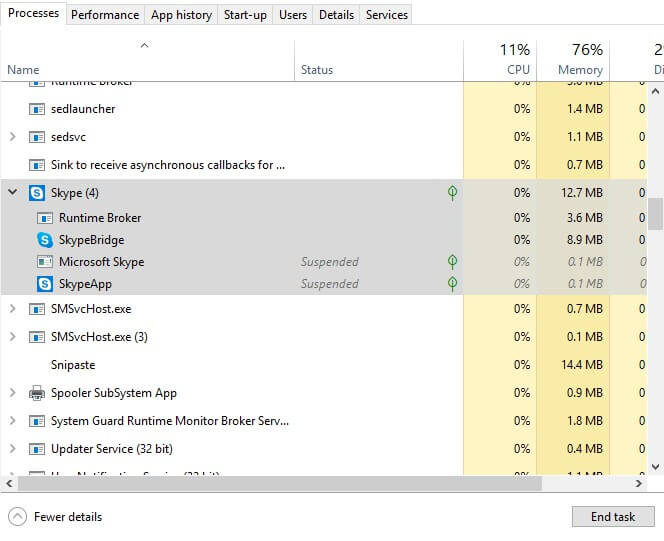664x541 pixels.
Task: Open the Start-up tab
Action: click(x=245, y=15)
